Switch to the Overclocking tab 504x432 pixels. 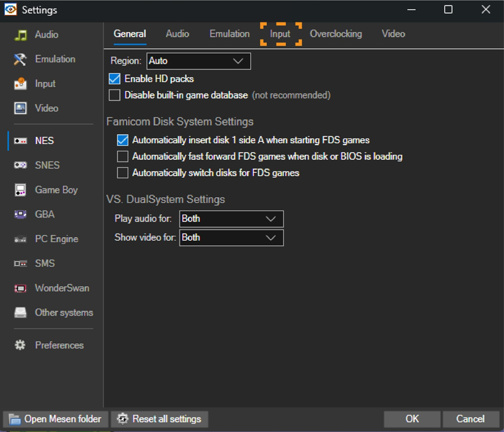point(335,34)
